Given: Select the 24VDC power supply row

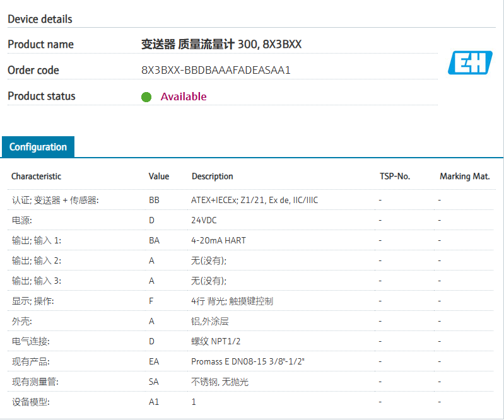Looking at the screenshot, I should click(250, 220).
